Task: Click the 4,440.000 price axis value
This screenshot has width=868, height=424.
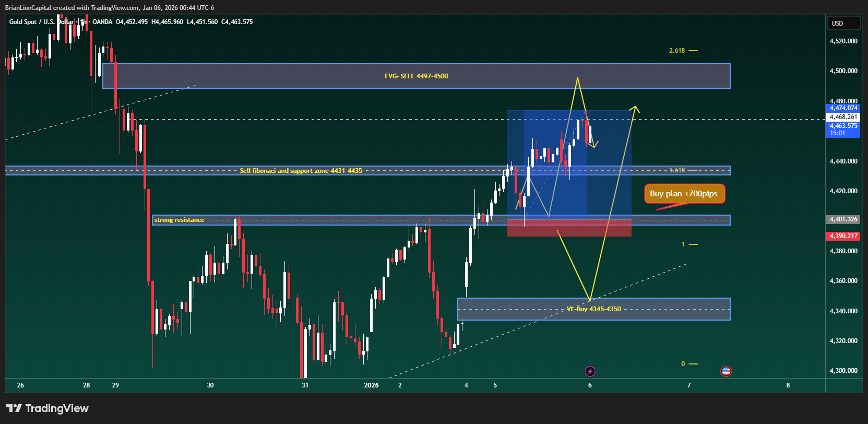Action: click(x=843, y=161)
